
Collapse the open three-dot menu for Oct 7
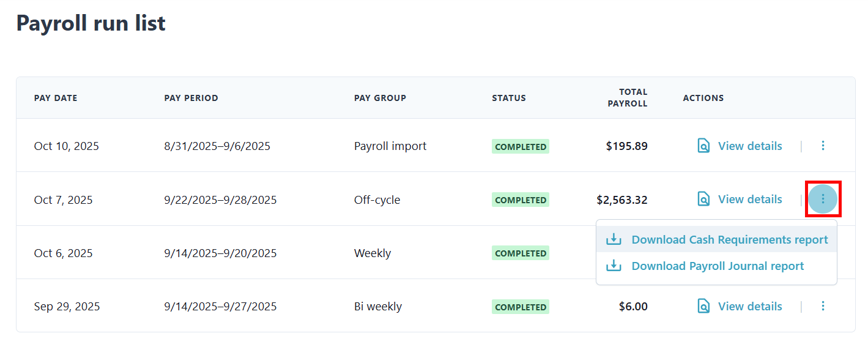point(823,199)
